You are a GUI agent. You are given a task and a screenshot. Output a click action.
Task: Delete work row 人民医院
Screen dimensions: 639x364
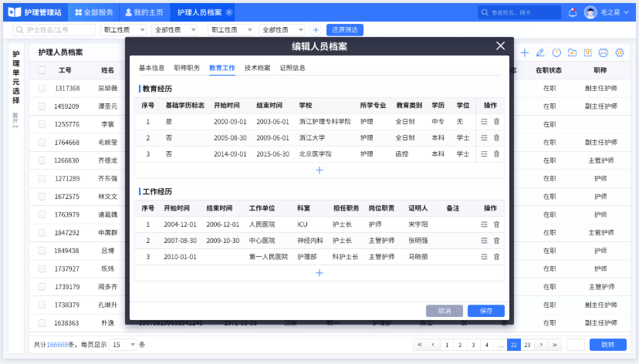pyautogui.click(x=496, y=224)
